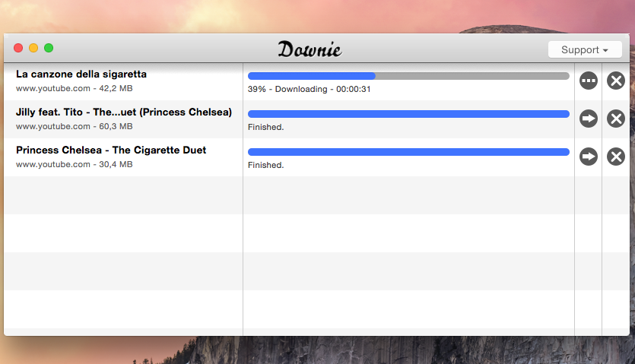Open options for La canzone della sigaretta download
Screen dimensions: 635x364
click(589, 81)
